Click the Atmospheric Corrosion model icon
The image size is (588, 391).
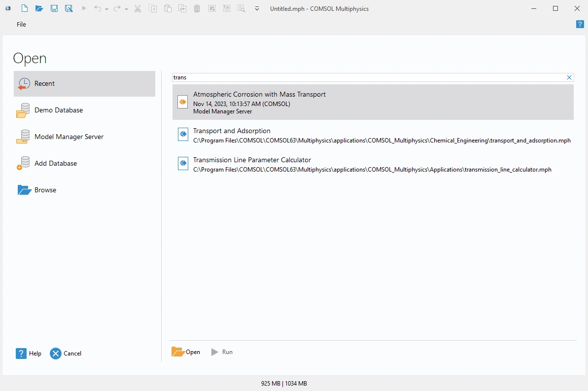pyautogui.click(x=183, y=102)
